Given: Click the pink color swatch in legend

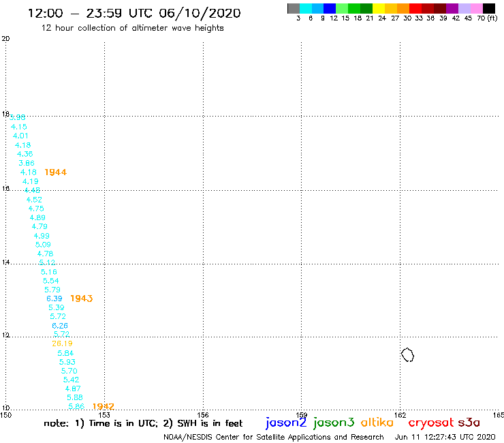Looking at the screenshot, I should [x=477, y=8].
